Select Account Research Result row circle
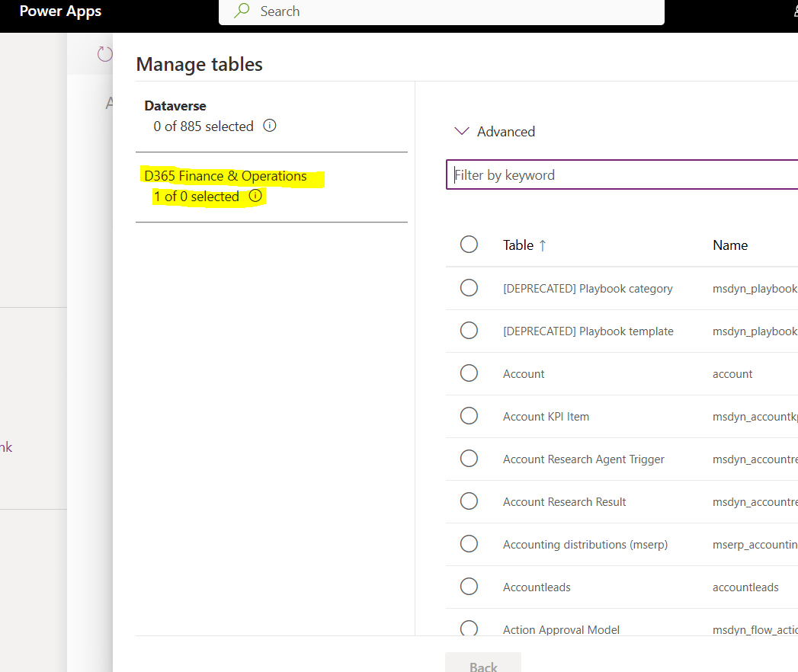798x672 pixels. 469,501
